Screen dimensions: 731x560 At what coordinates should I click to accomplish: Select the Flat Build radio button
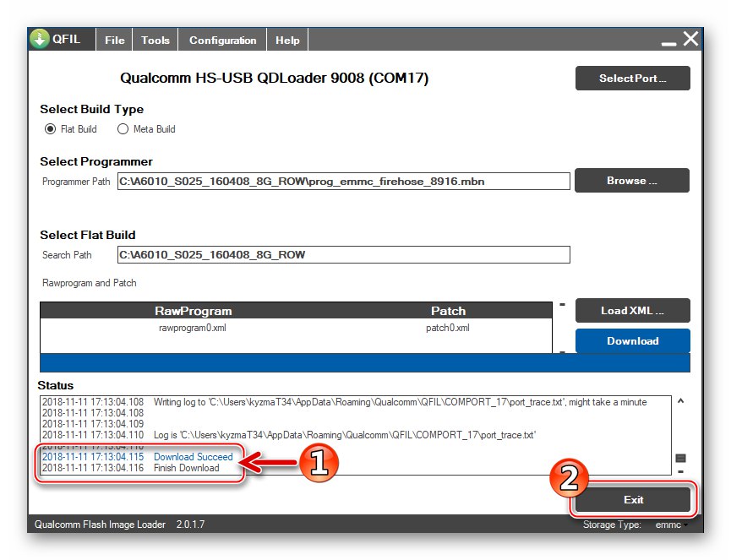coord(51,129)
